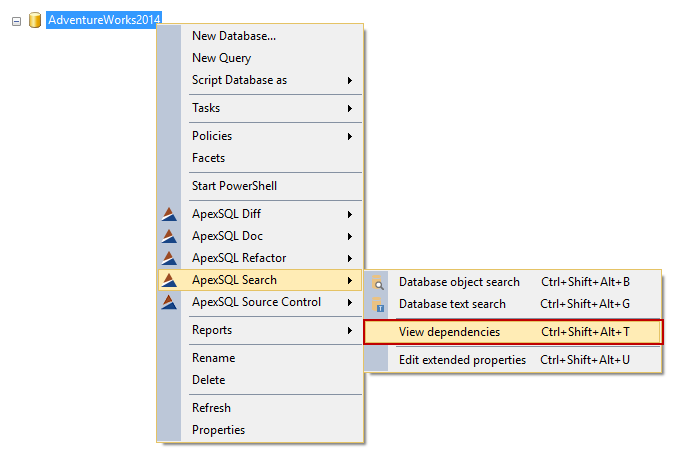
Task: Click the ApexSQL Refactor logo icon
Action: [169, 258]
